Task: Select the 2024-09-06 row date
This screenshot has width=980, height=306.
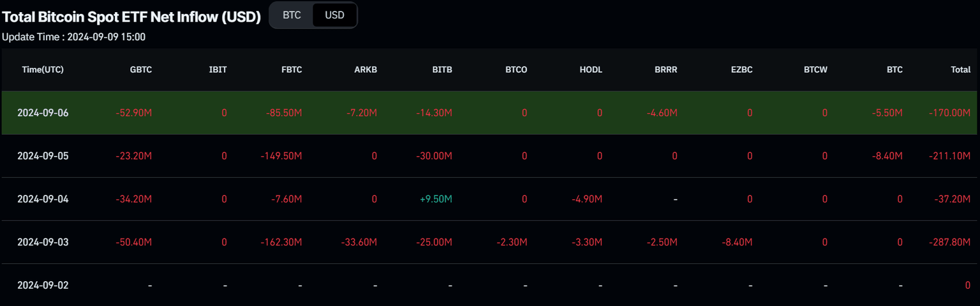Action: 43,113
